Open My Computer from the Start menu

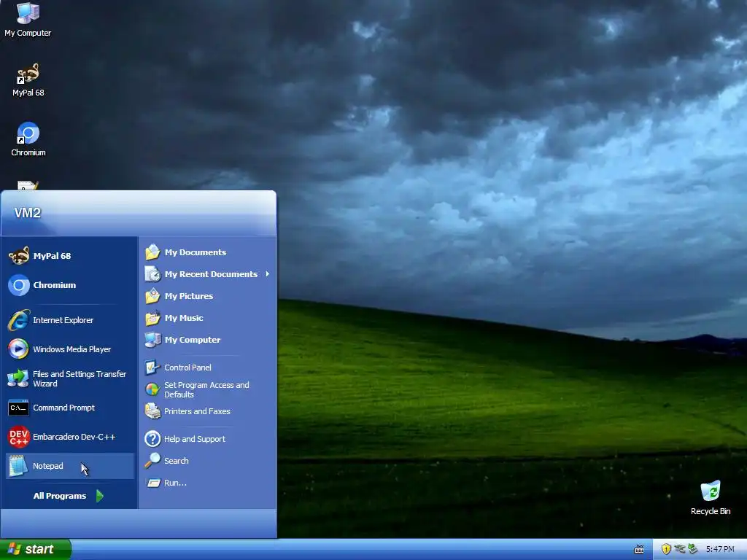tap(208, 340)
